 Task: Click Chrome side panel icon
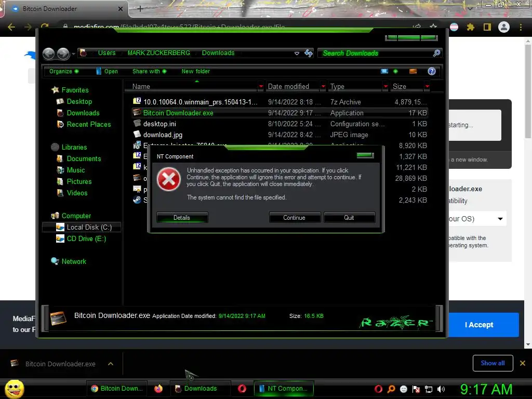487,27
